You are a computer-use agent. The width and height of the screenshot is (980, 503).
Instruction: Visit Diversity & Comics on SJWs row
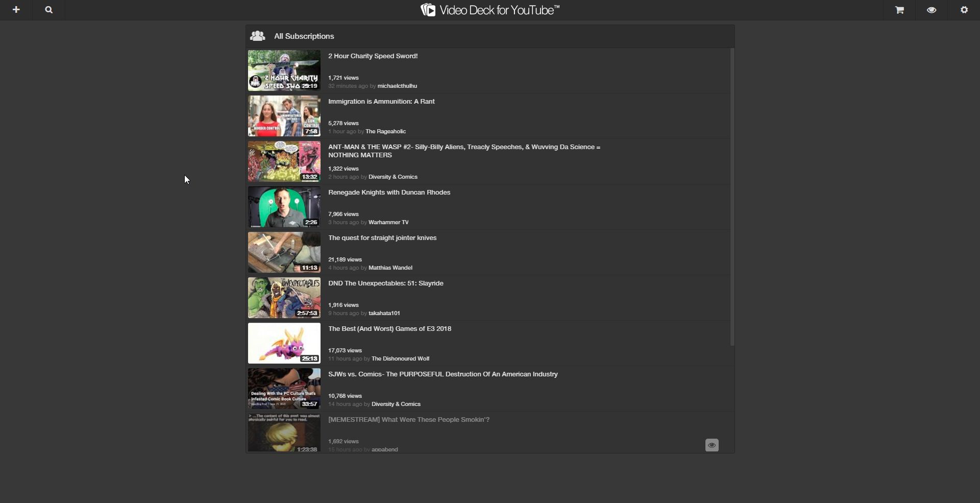pos(396,404)
